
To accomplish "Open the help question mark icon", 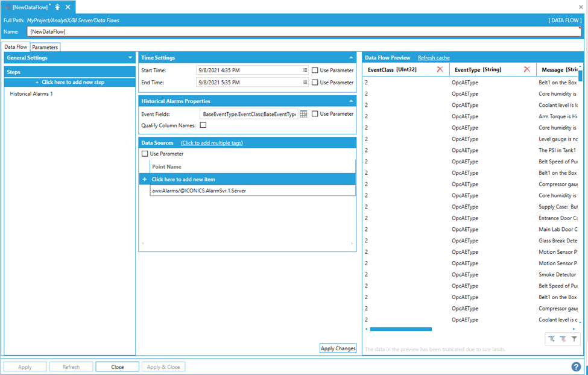I will pos(576,367).
